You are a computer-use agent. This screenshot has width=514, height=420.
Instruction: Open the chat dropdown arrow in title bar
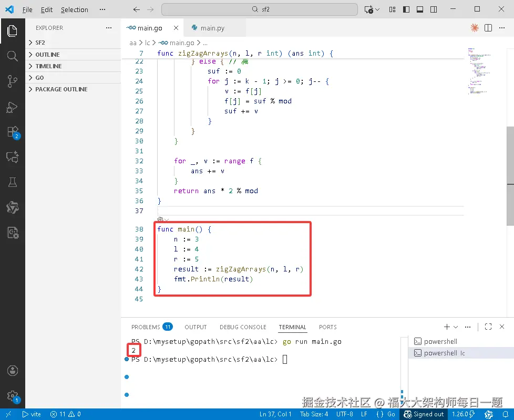[378, 9]
